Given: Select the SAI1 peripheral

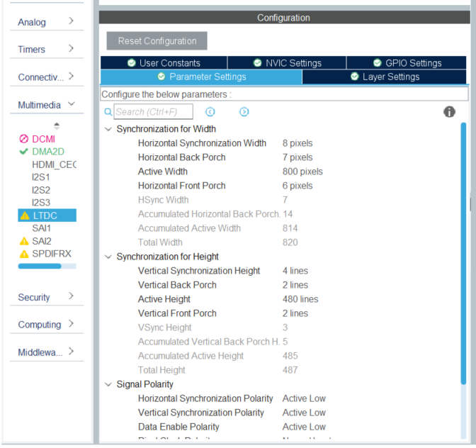Looking at the screenshot, I should [42, 228].
